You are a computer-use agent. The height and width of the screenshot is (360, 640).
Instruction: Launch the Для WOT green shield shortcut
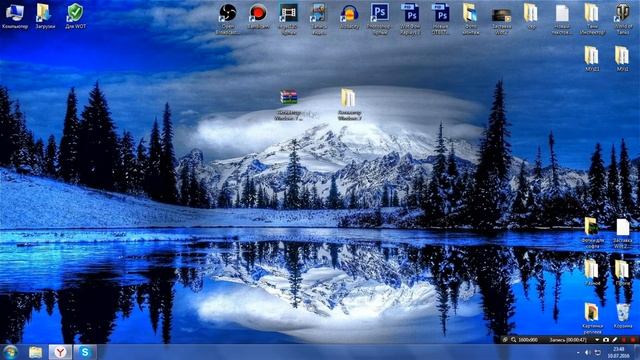76,16
